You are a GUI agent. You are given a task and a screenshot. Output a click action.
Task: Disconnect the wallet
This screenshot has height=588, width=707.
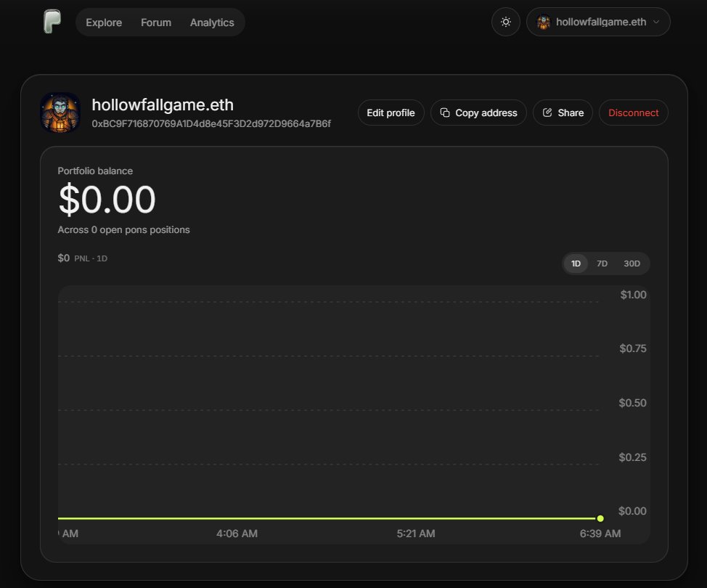coord(634,113)
